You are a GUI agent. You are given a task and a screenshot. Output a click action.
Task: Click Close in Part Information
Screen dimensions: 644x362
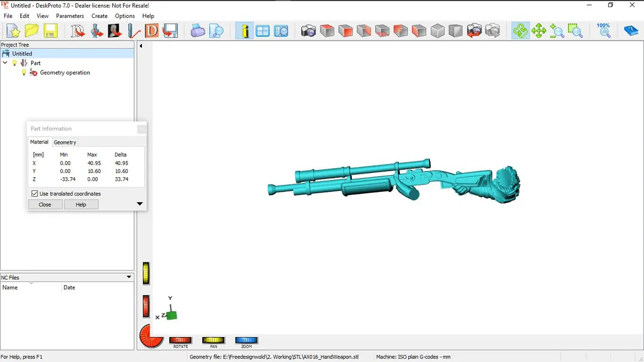coord(45,204)
